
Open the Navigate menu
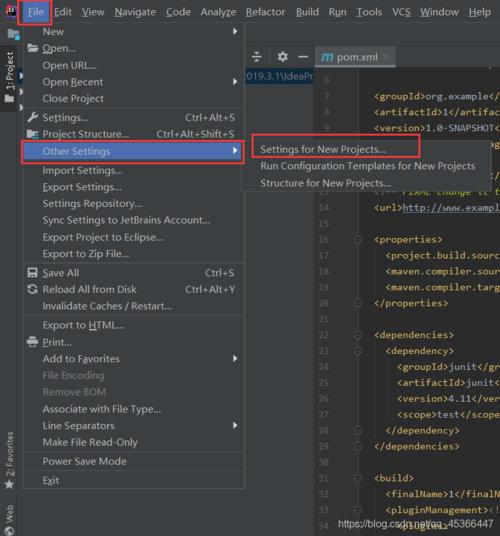135,12
